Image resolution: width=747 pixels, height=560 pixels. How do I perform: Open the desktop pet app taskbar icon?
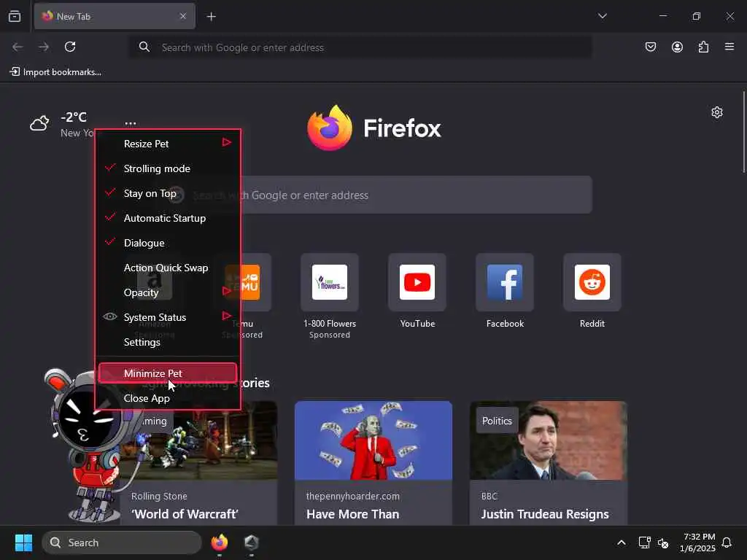(x=252, y=542)
